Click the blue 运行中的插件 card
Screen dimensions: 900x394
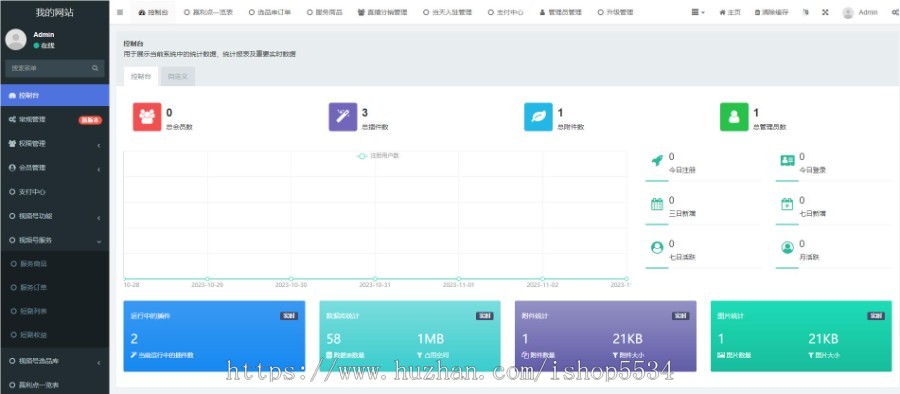click(214, 336)
